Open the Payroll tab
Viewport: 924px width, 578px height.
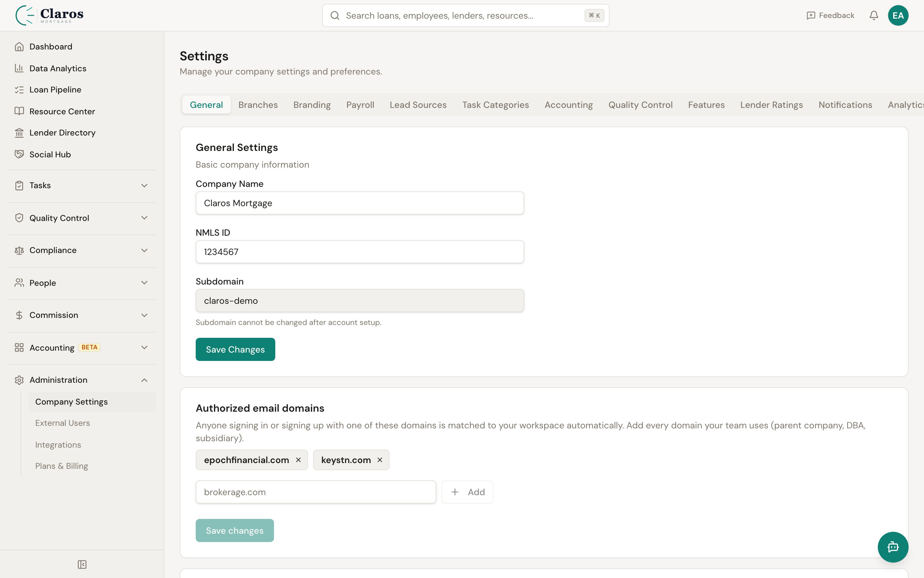click(360, 105)
